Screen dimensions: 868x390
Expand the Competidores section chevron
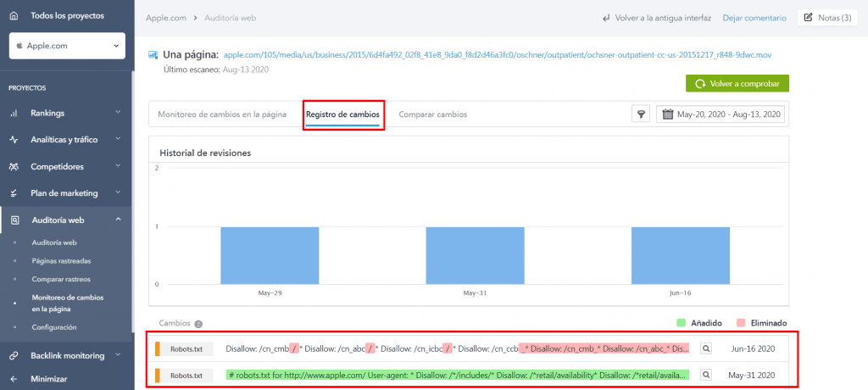[118, 167]
